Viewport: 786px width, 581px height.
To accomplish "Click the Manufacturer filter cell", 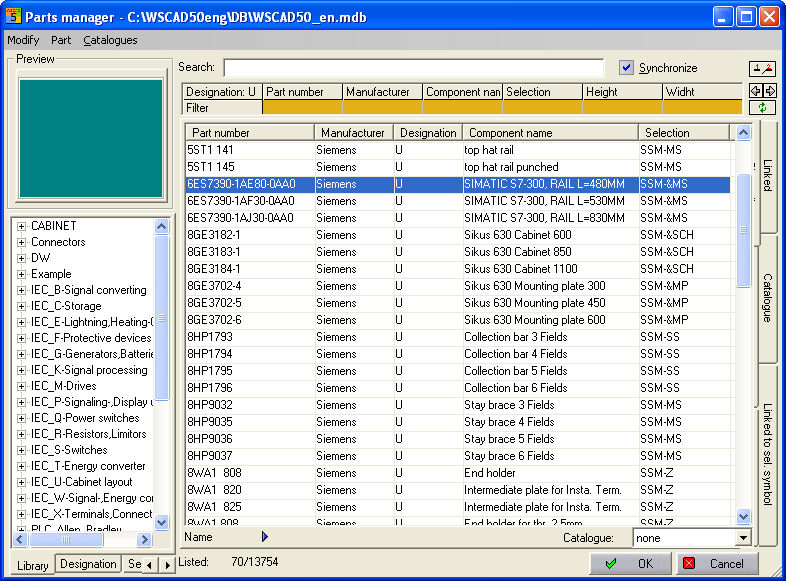I will pos(382,107).
